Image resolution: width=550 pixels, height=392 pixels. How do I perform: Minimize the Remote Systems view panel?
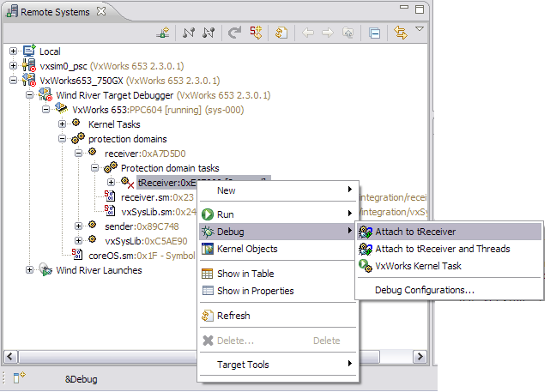click(x=404, y=7)
